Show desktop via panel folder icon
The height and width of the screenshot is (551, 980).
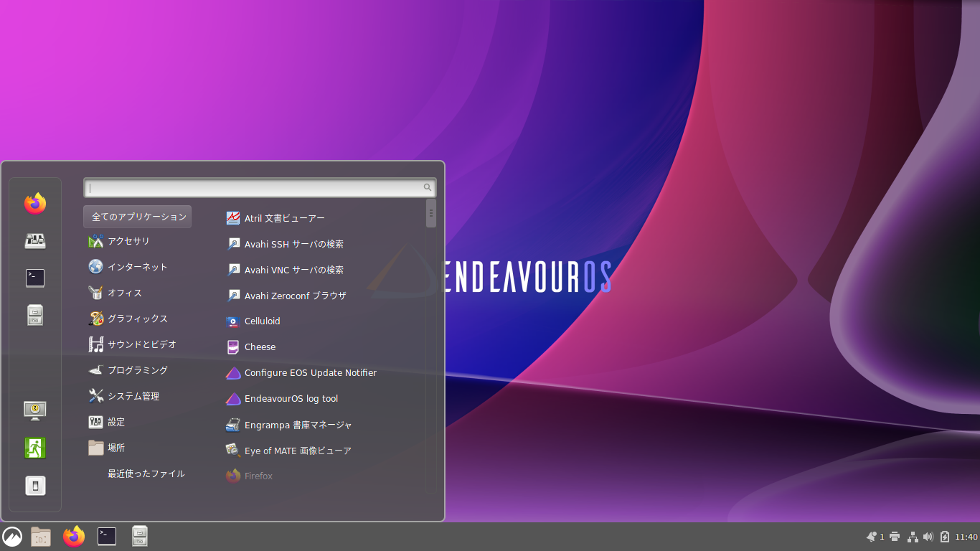coord(41,537)
